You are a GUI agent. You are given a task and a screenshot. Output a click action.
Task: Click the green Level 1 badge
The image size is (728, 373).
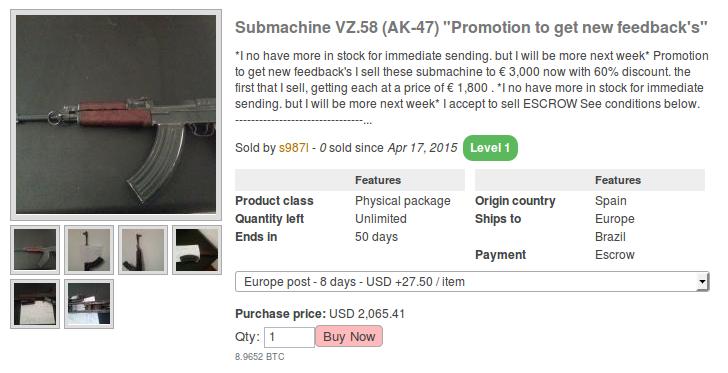490,148
